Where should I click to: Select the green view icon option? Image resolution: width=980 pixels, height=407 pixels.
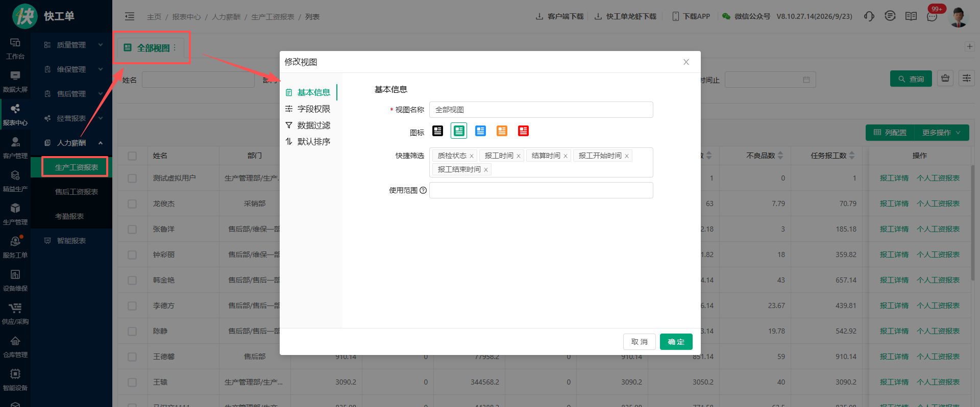point(459,131)
